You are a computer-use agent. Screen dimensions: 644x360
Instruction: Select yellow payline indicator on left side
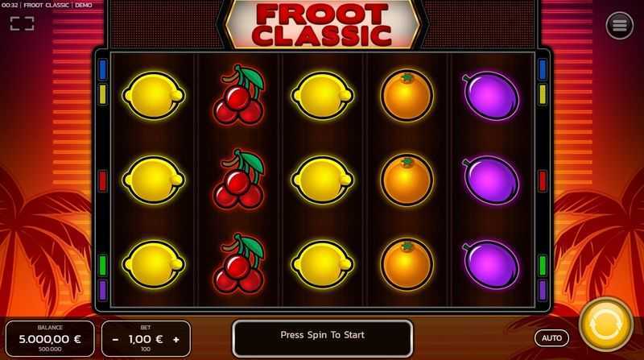coord(103,94)
